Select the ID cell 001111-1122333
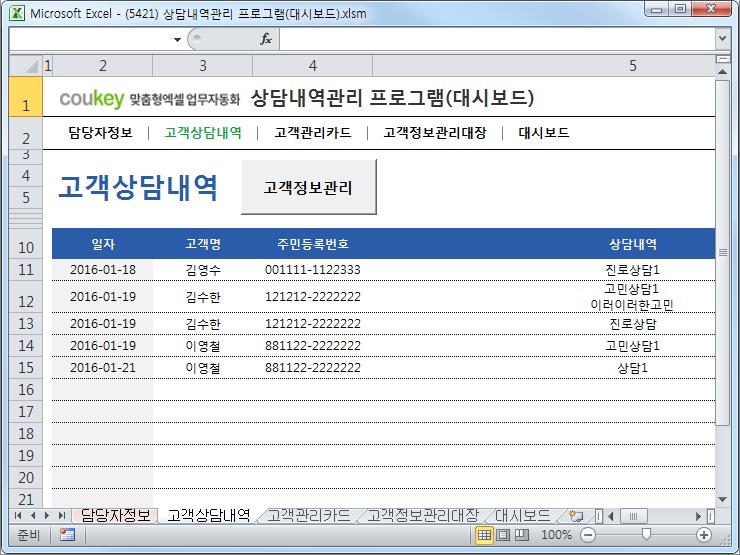 click(312, 270)
